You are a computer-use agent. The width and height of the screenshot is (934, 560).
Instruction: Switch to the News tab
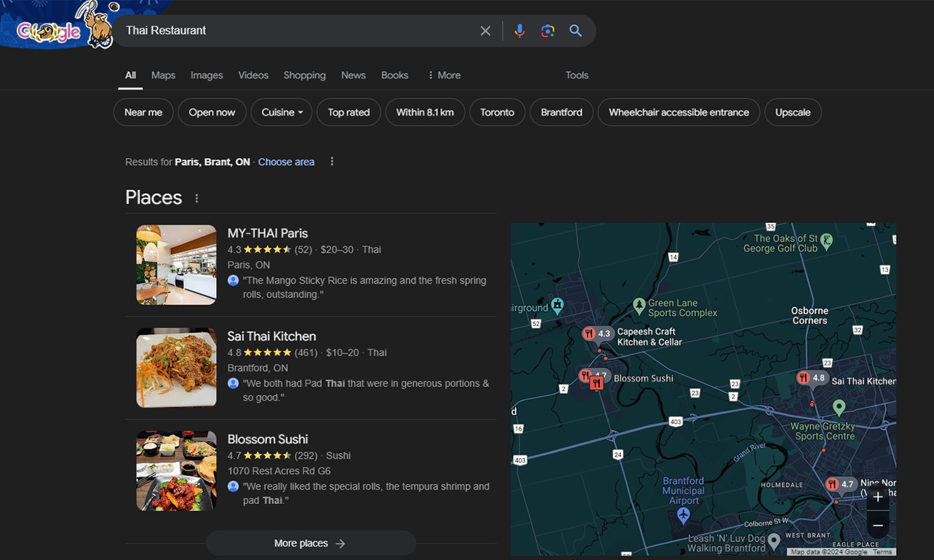pyautogui.click(x=353, y=75)
